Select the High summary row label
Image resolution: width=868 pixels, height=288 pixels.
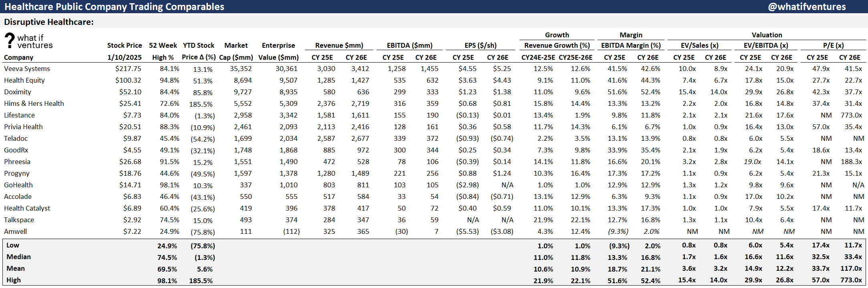(14, 280)
